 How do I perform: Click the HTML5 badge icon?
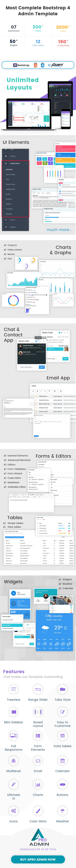[x=36, y=65]
